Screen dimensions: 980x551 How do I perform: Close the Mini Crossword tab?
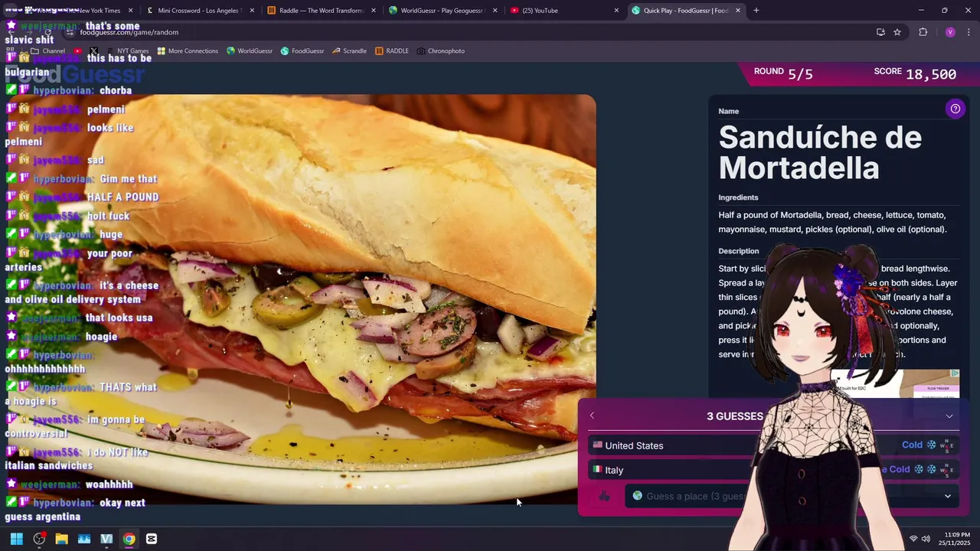(251, 11)
